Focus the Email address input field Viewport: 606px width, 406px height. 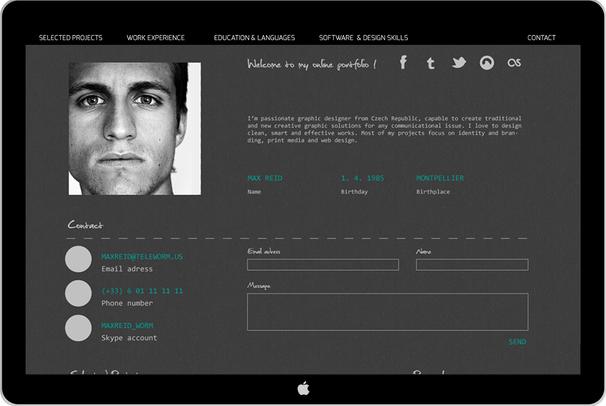(322, 265)
